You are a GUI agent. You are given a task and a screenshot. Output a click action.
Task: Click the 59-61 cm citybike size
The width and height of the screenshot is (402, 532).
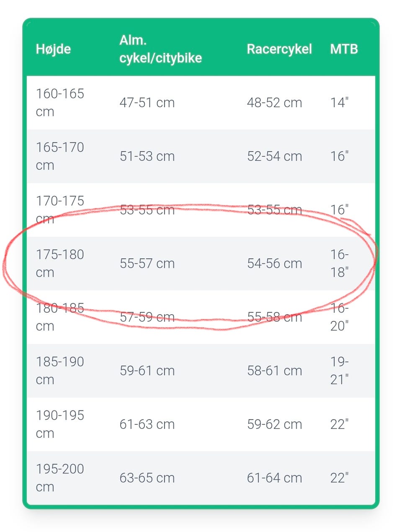click(x=147, y=371)
